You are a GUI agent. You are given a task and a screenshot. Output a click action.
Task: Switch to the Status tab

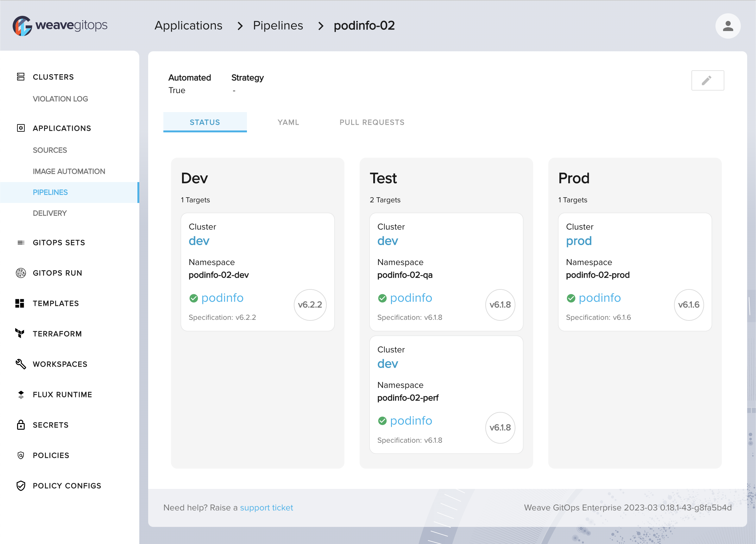click(205, 122)
